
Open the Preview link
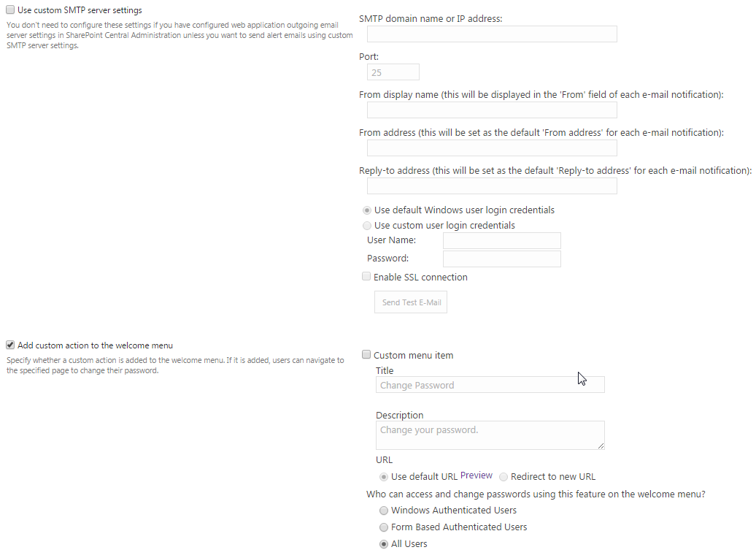pos(477,475)
